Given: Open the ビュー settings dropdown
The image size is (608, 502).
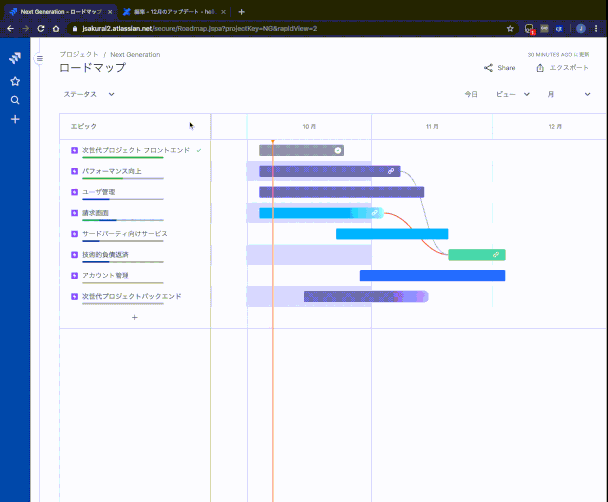Looking at the screenshot, I should click(x=513, y=94).
